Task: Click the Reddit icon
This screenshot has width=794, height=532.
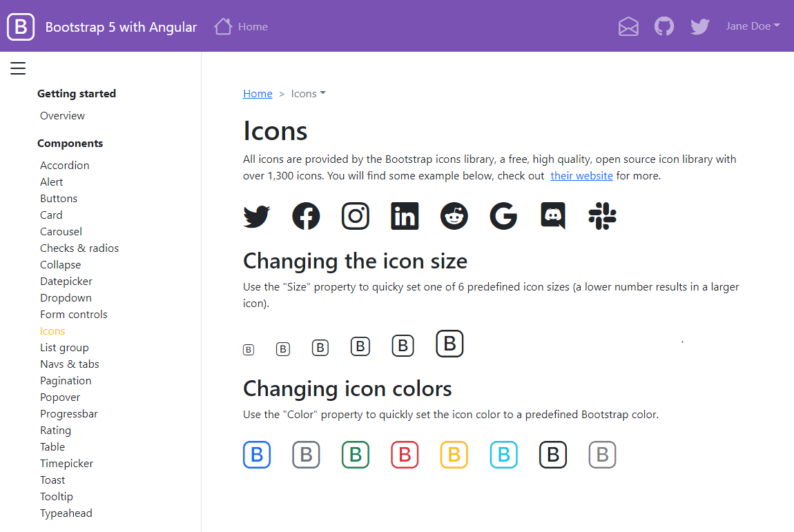Action: click(x=454, y=216)
